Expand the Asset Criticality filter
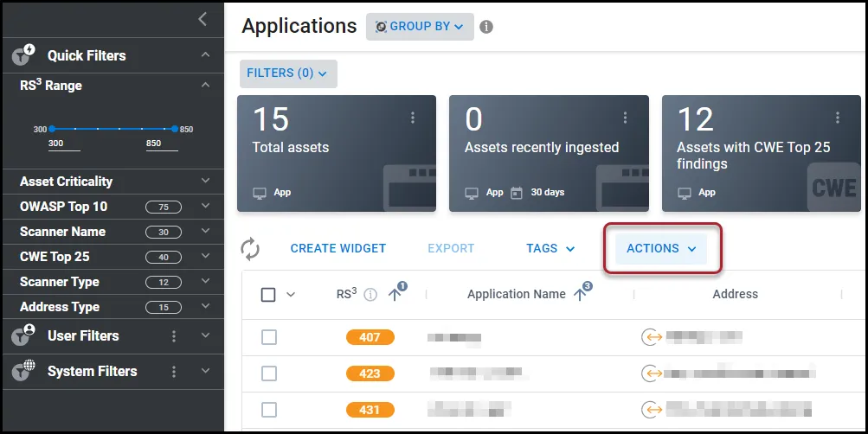This screenshot has height=434, width=868. (x=205, y=181)
